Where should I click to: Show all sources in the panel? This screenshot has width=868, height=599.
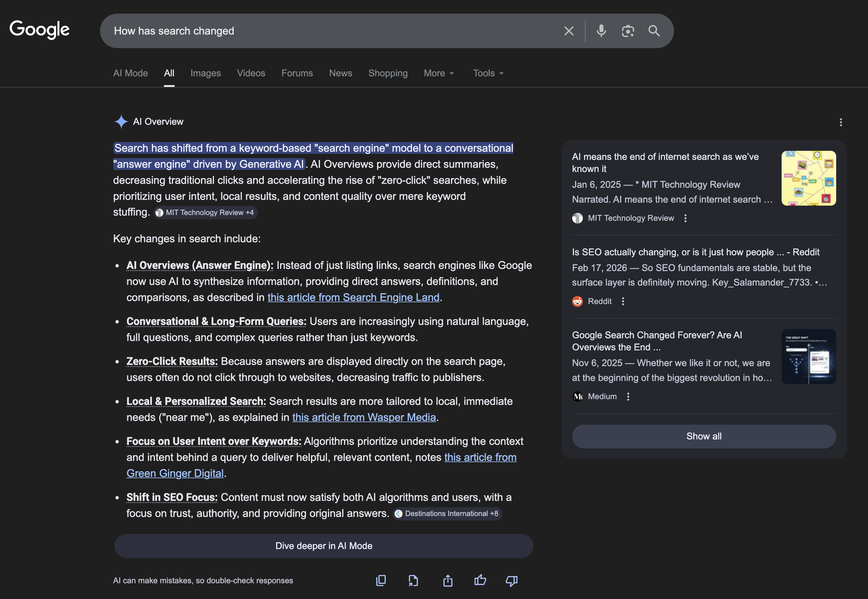703,436
